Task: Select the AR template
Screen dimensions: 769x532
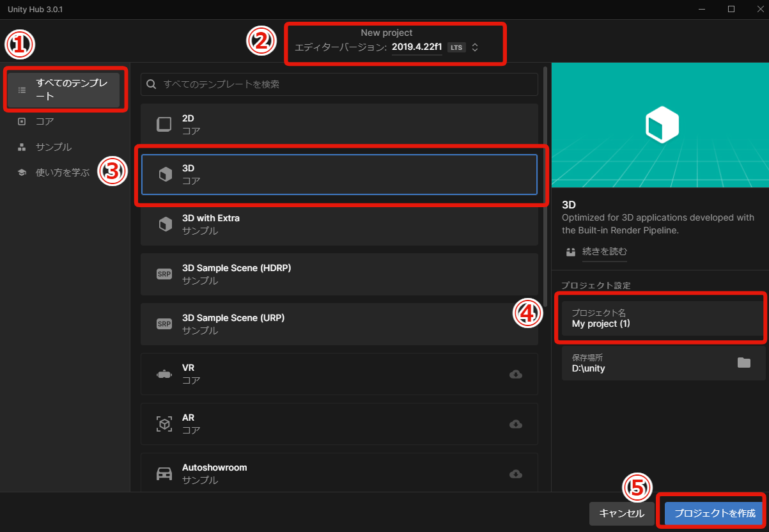Action: pos(339,424)
